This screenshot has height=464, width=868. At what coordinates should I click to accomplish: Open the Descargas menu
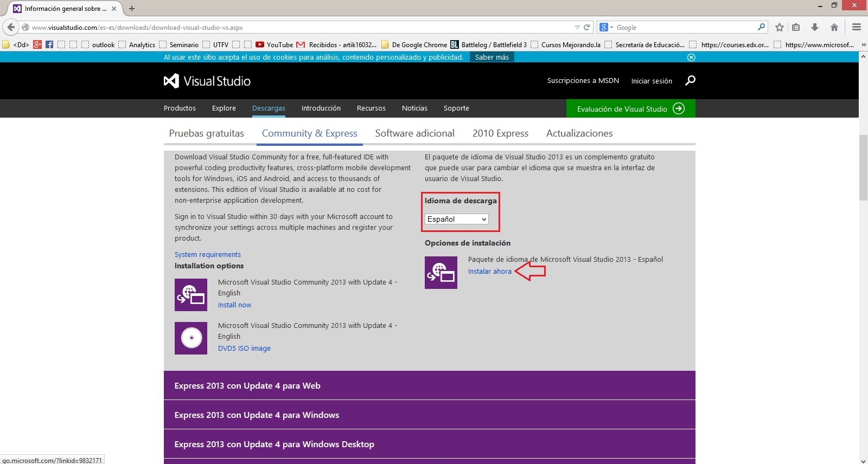point(269,108)
